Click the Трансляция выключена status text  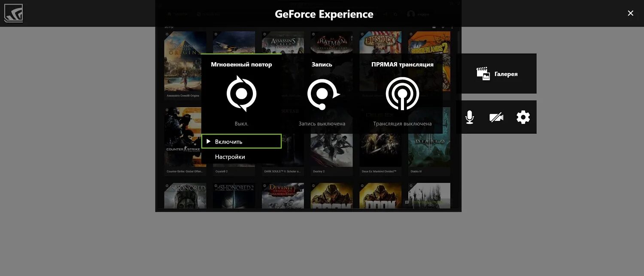pyautogui.click(x=402, y=124)
